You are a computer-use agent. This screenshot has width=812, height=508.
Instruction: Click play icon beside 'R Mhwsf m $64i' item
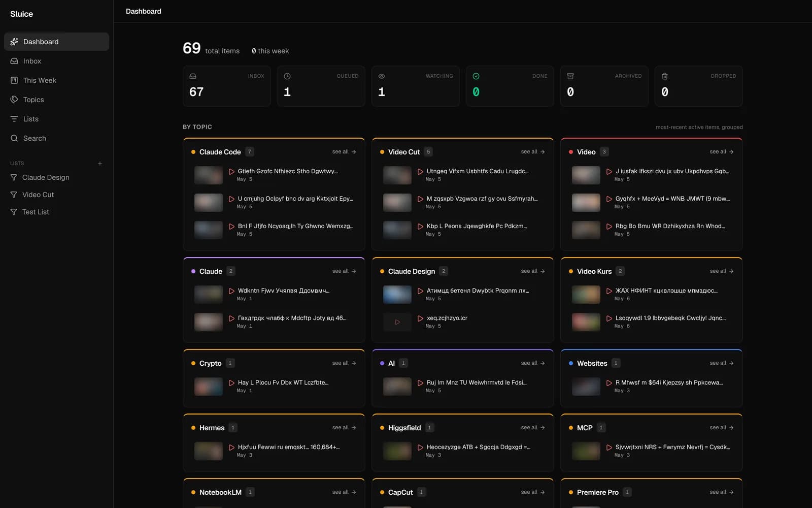click(x=609, y=383)
